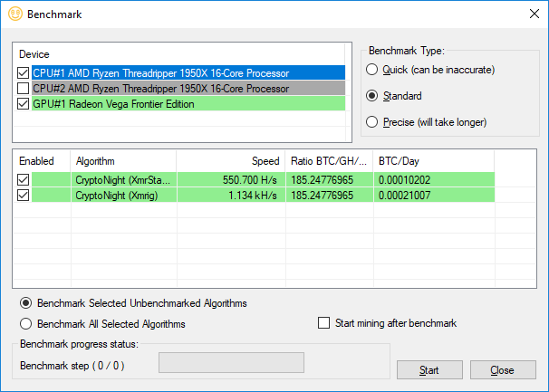Sort by Algorithm column header
Viewport: 549px width, 392px height.
coord(123,161)
